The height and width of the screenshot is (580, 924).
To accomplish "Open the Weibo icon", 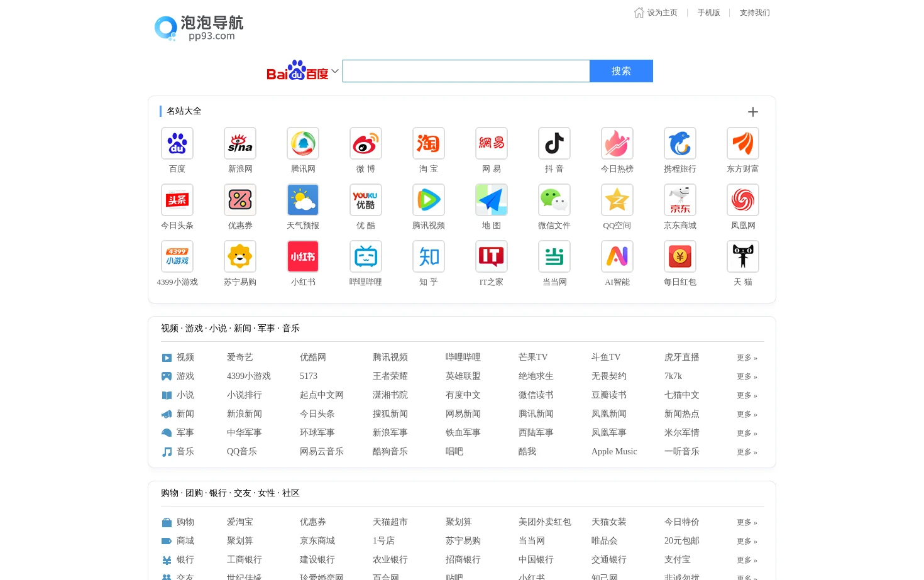I will pyautogui.click(x=366, y=143).
